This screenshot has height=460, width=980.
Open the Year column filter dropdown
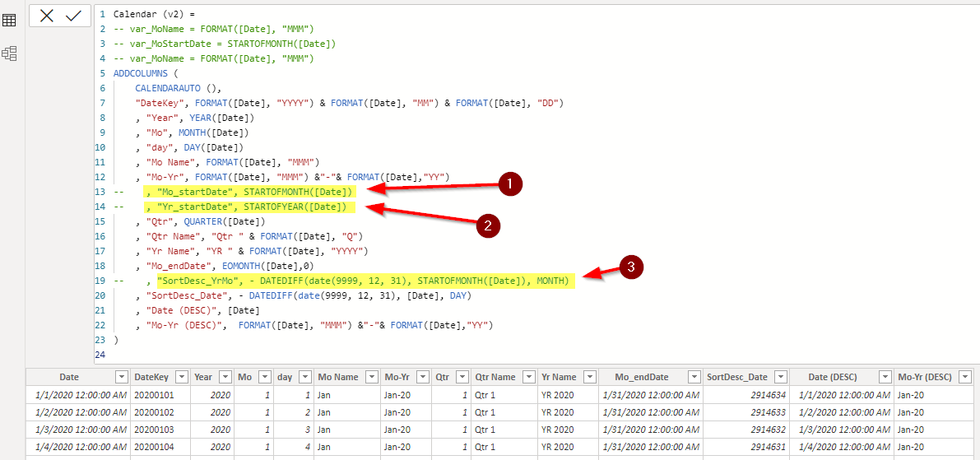[225, 377]
